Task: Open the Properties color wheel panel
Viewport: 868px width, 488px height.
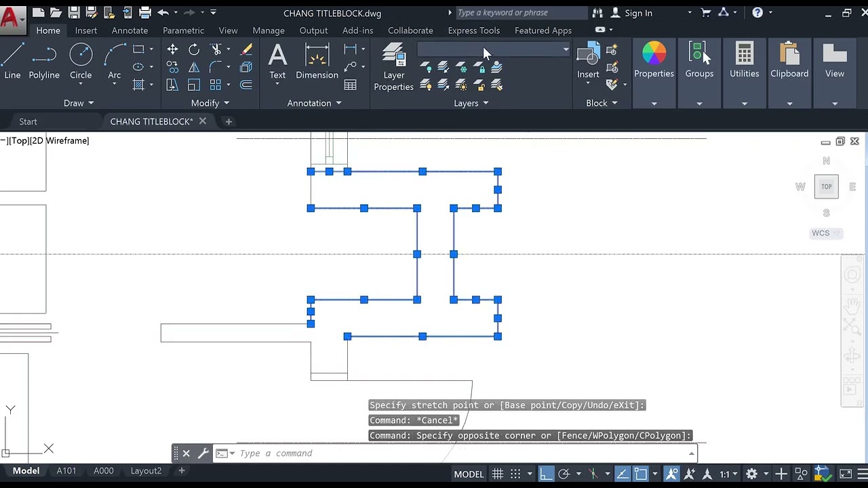Action: (654, 61)
